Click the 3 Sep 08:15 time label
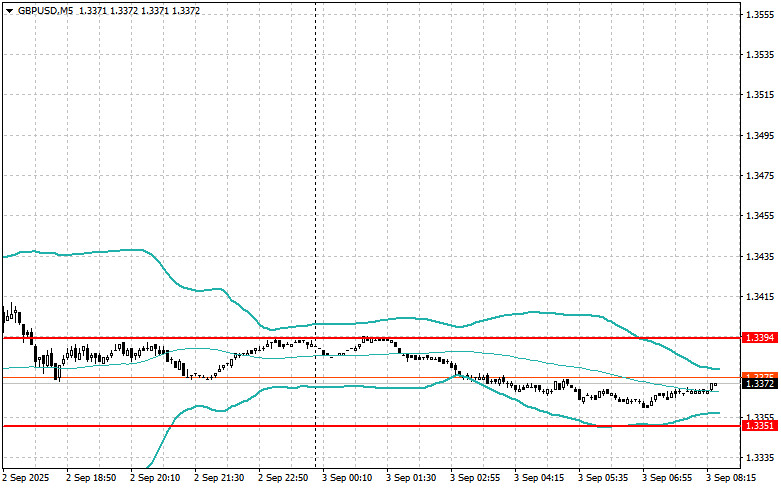Screen dimensions: 781x489 [x=731, y=478]
